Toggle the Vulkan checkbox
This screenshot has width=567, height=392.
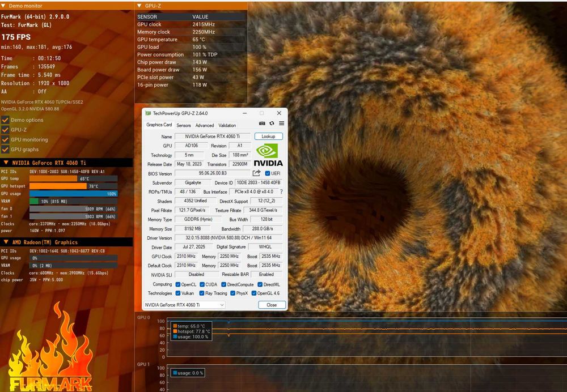(x=178, y=293)
